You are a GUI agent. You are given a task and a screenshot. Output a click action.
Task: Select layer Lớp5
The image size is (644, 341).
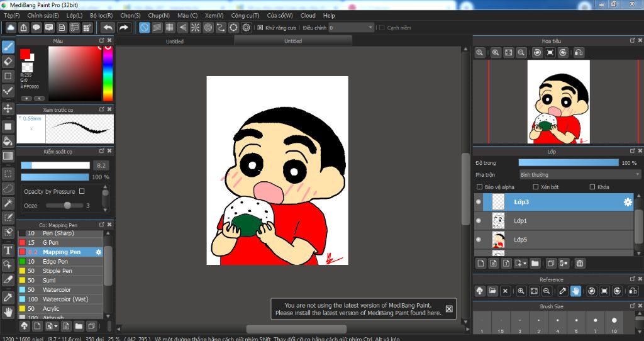pyautogui.click(x=554, y=240)
